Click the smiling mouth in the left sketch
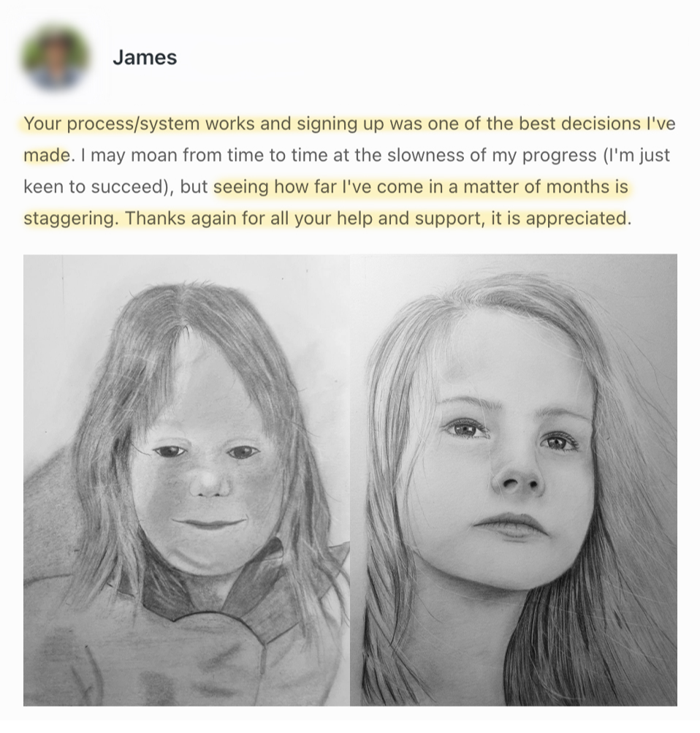This screenshot has height=733, width=700. pyautogui.click(x=209, y=523)
